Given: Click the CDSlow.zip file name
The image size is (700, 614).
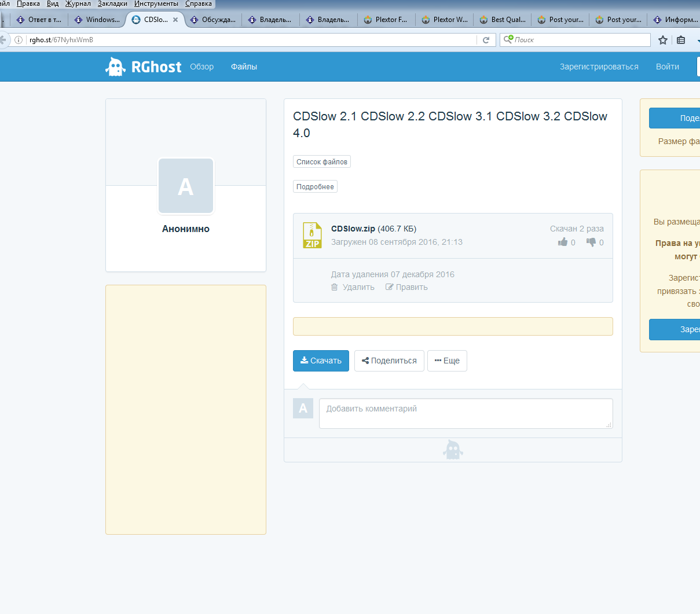Looking at the screenshot, I should click(353, 229).
